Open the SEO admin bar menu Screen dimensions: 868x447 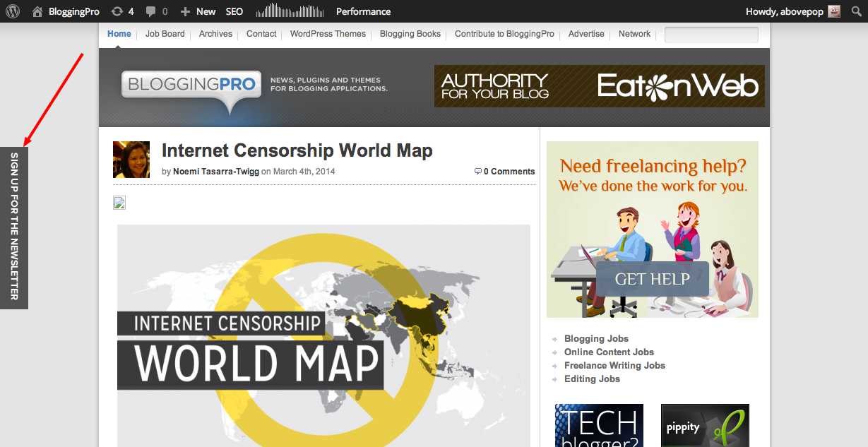234,11
